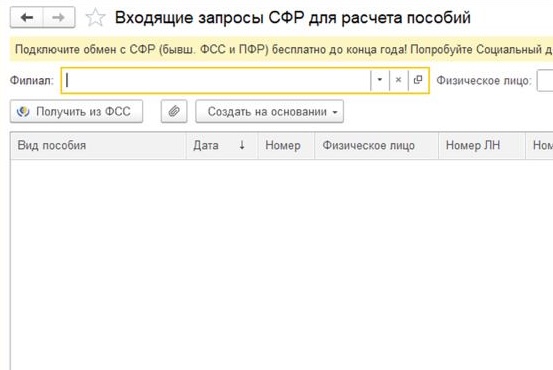Click the yellow СФР exchange info banner

[281, 49]
